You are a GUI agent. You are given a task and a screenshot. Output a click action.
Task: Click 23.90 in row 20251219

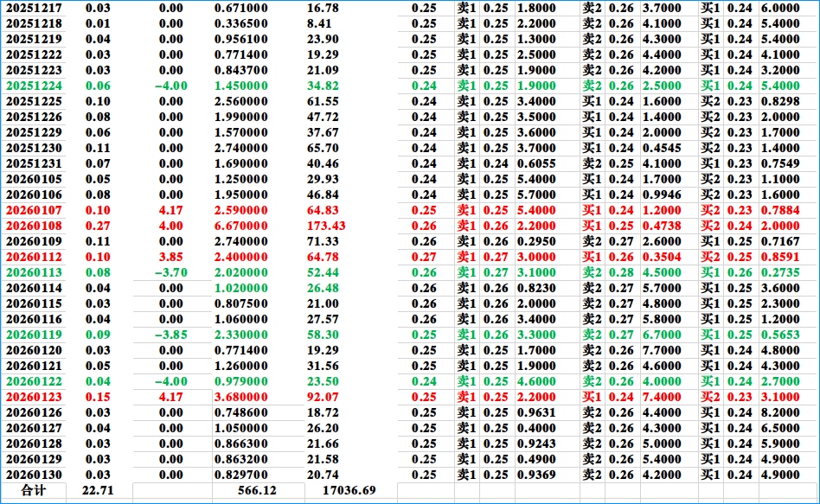pos(323,39)
